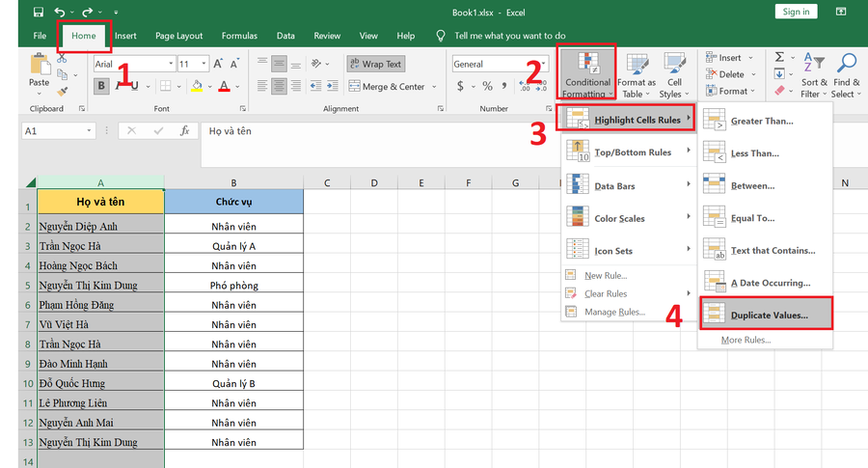
Task: Switch to the Data tab
Action: 285,36
